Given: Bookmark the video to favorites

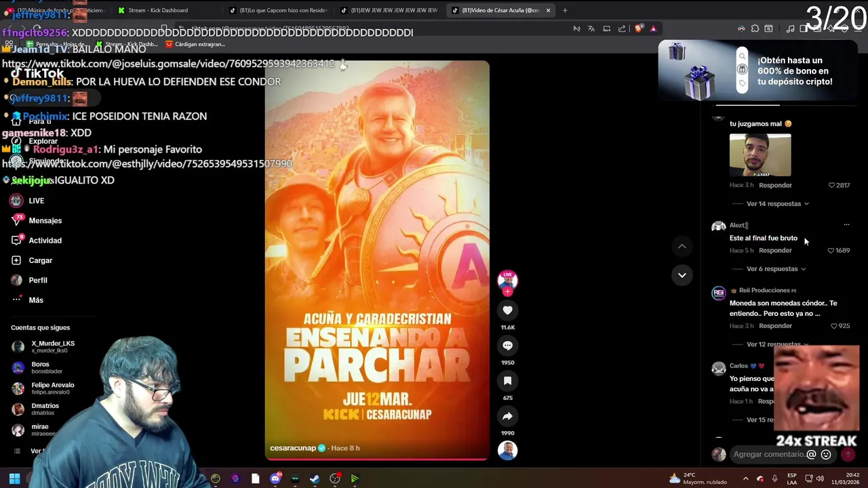Looking at the screenshot, I should pos(507,381).
